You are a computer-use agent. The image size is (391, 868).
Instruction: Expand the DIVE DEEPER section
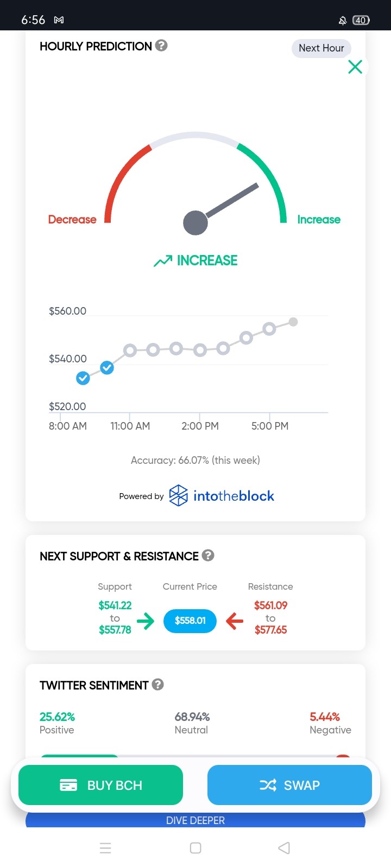coord(195,820)
